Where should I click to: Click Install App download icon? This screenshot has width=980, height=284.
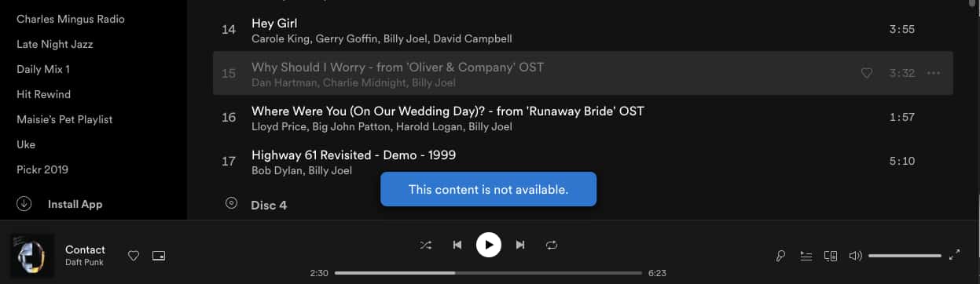(x=24, y=204)
